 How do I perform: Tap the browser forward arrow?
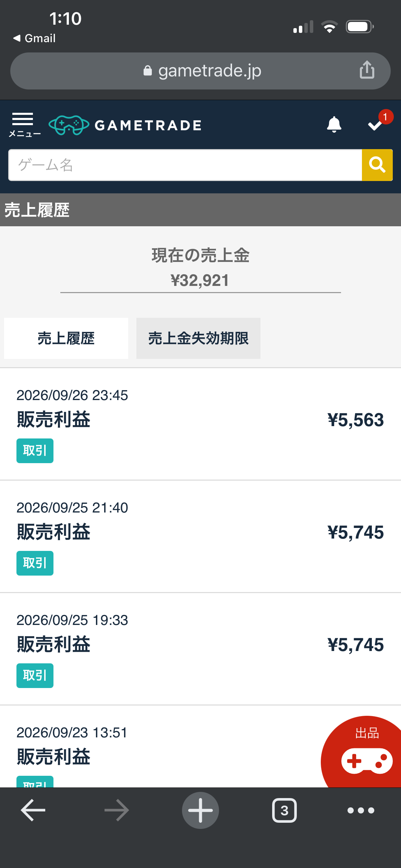click(x=117, y=810)
